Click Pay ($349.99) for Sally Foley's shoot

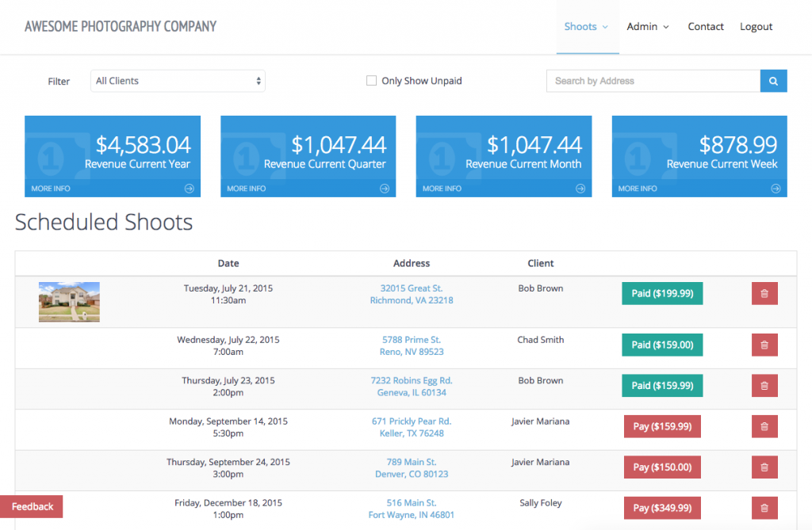click(662, 508)
